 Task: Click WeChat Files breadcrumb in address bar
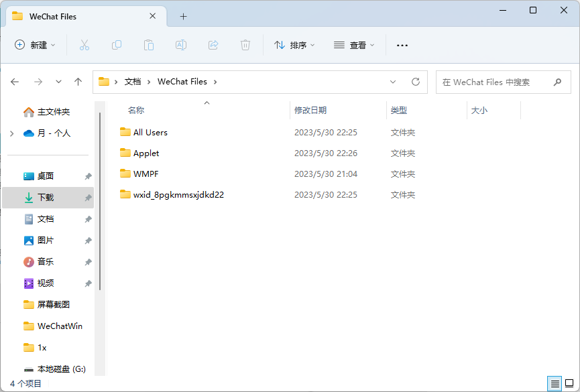[182, 82]
